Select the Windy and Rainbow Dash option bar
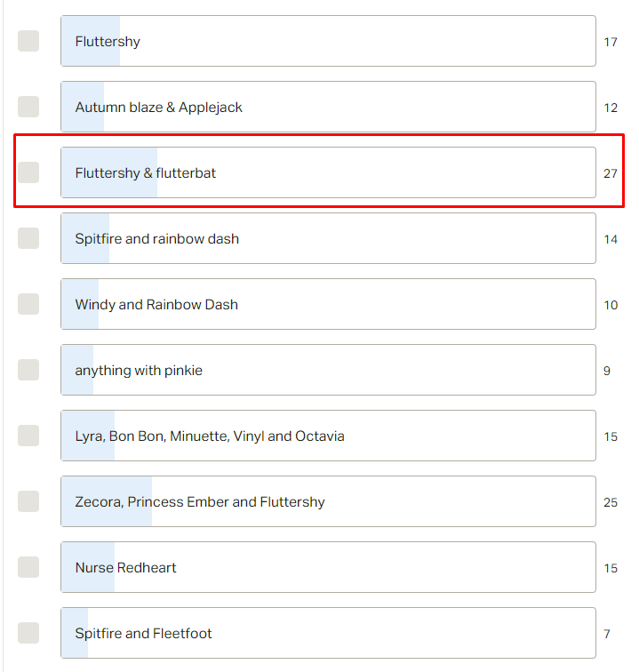Viewport: 639px width, 672px height. pyautogui.click(x=328, y=304)
